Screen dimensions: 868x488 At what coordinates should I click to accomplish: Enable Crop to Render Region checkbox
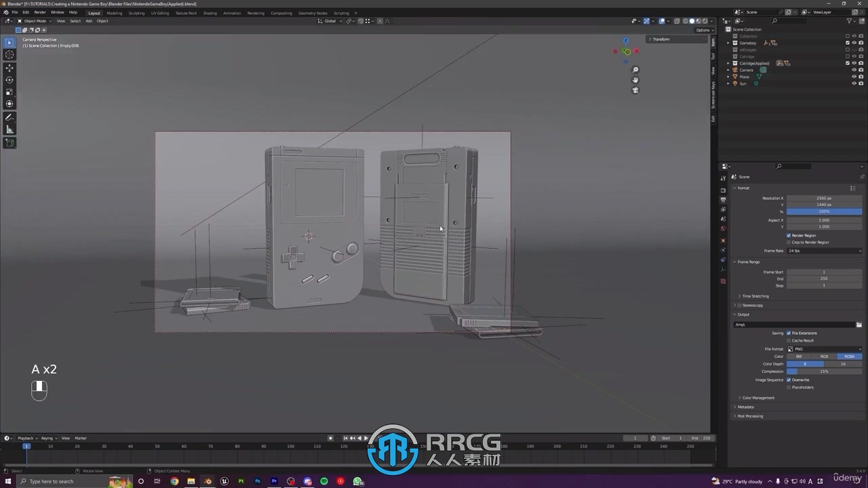(x=789, y=242)
